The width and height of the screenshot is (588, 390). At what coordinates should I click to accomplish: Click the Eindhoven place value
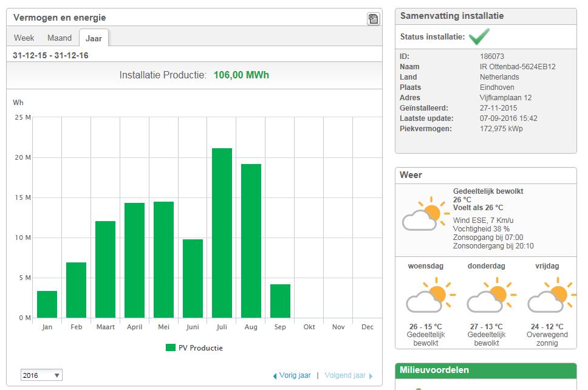497,87
